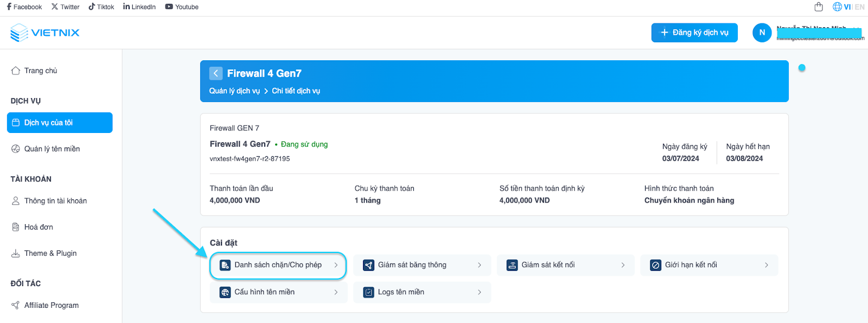Click the globe language icon
Screen dimensions: 868x323
(837, 7)
